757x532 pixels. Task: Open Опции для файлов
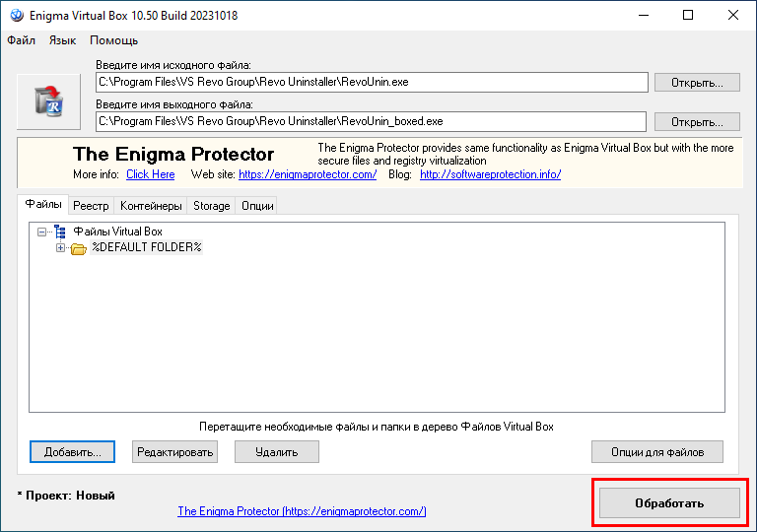[x=657, y=452]
